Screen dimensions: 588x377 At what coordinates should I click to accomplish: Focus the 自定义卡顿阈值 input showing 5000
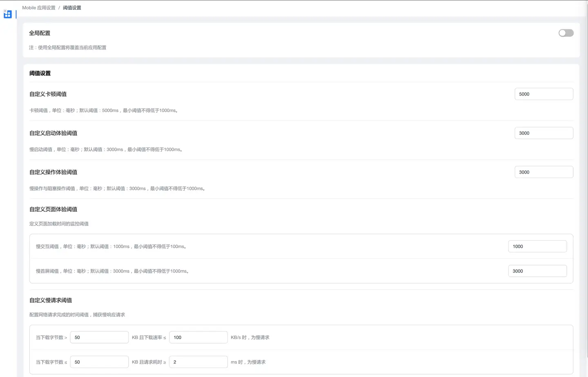(543, 94)
